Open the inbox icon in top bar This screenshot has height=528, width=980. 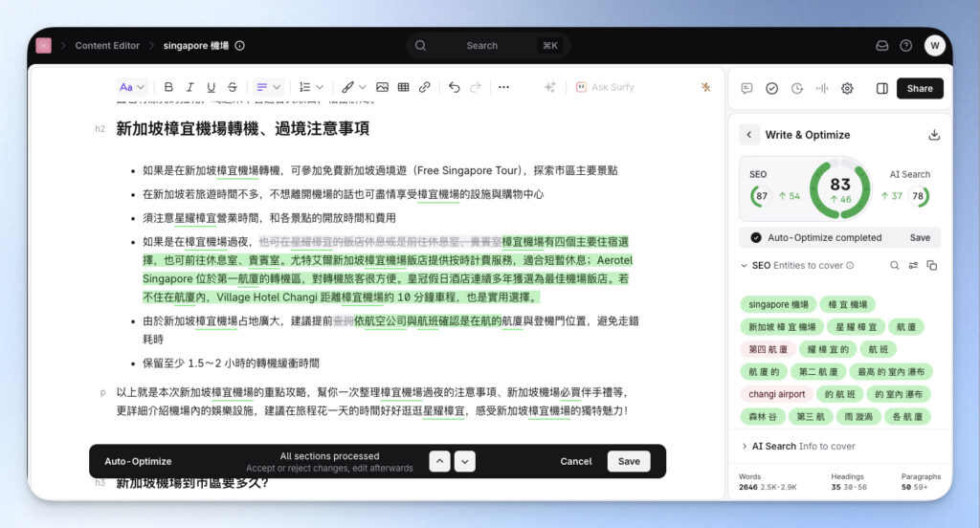coord(881,46)
